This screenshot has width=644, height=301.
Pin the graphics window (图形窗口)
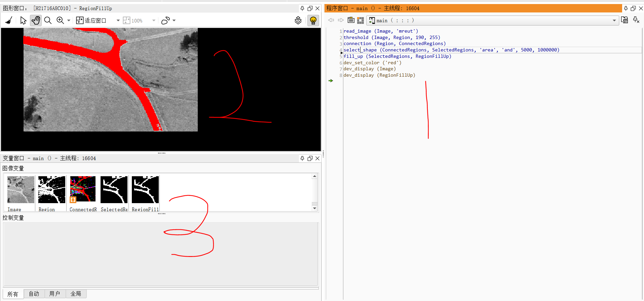click(302, 8)
